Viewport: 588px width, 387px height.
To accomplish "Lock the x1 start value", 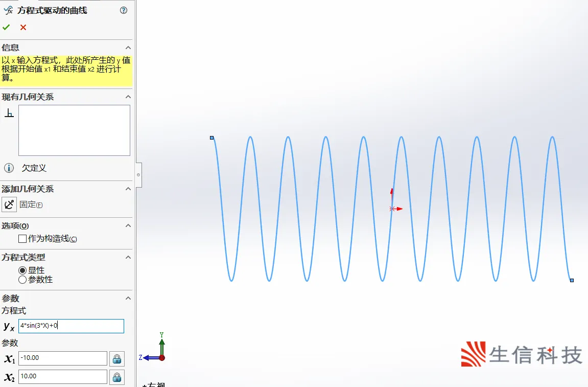I will [x=117, y=358].
